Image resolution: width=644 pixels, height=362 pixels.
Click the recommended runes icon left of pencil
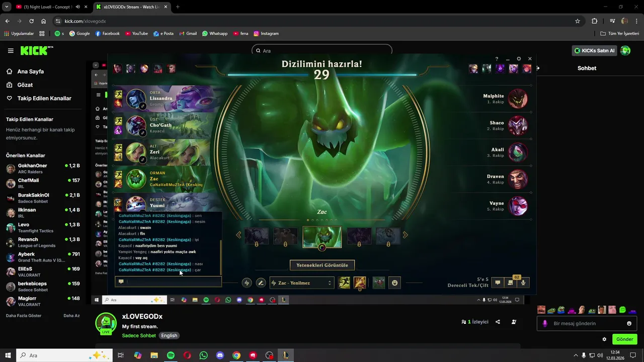[247, 283]
